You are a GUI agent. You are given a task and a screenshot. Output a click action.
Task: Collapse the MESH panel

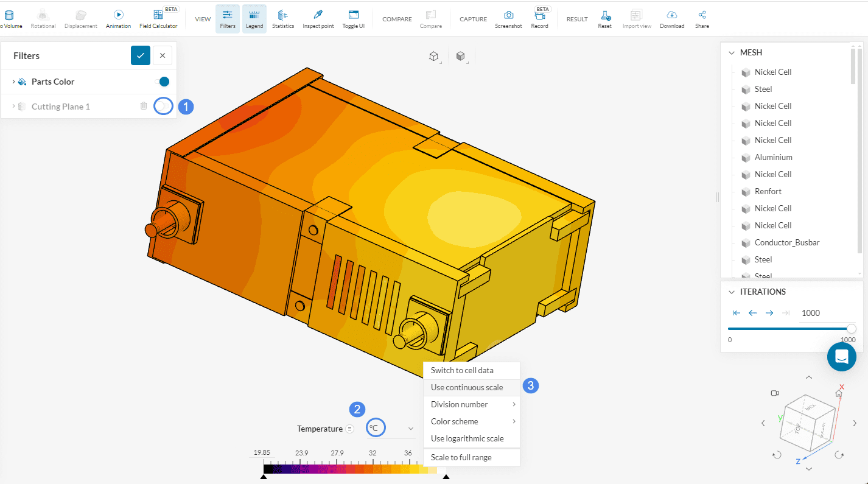pyautogui.click(x=731, y=52)
